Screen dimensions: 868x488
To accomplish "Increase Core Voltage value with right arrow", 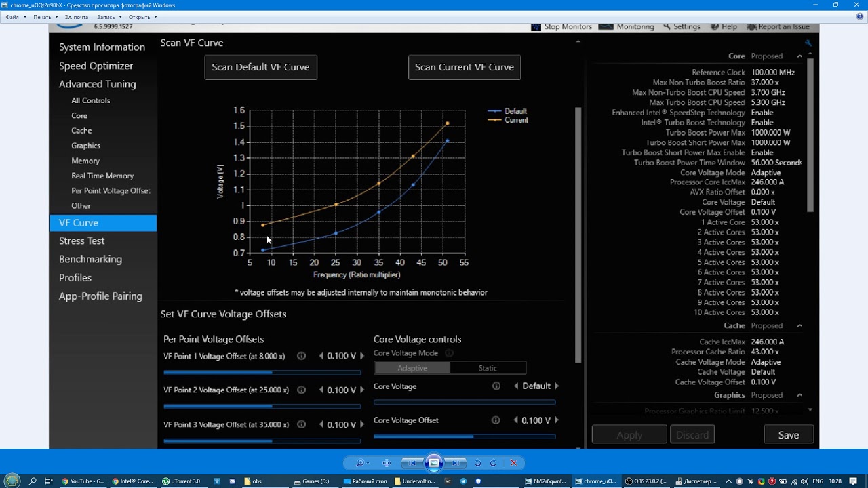I will 557,386.
